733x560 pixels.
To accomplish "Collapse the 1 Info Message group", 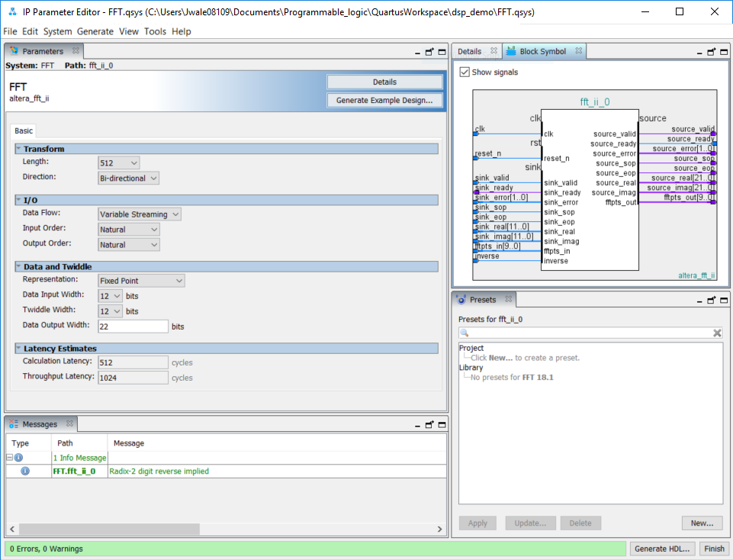I will pyautogui.click(x=9, y=457).
